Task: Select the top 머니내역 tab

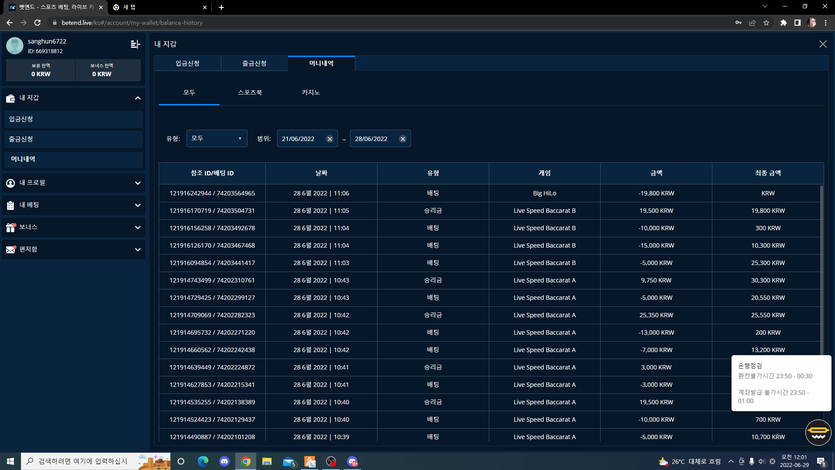Action: point(322,63)
